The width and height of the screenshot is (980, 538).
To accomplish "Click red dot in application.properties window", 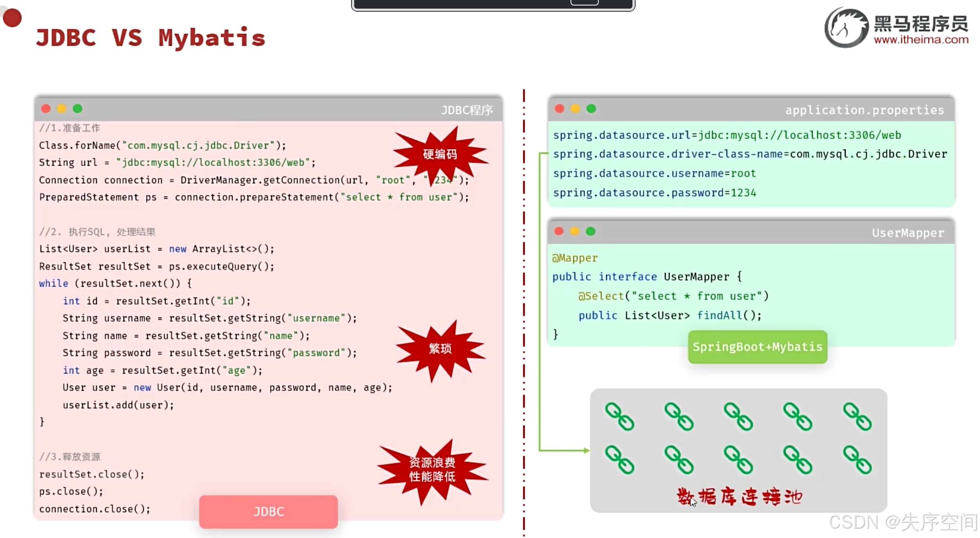I will tap(559, 109).
